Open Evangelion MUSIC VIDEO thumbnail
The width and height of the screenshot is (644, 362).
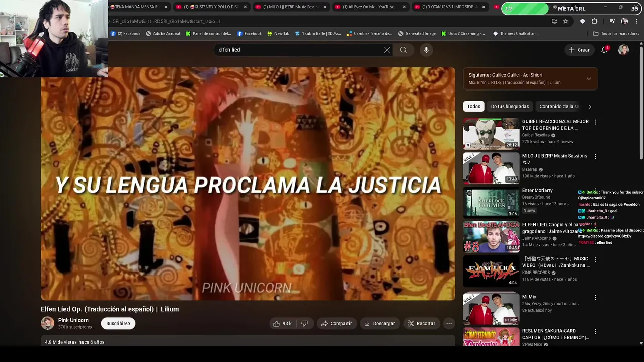tap(491, 271)
